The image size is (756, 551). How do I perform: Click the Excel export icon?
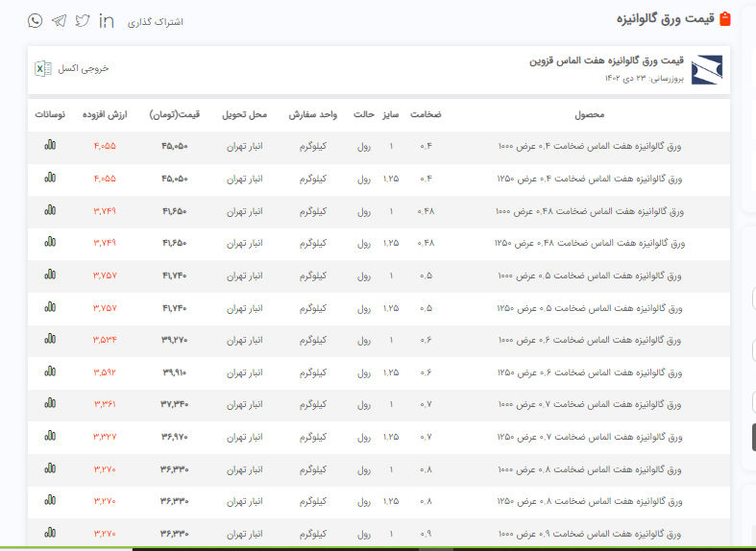[43, 68]
